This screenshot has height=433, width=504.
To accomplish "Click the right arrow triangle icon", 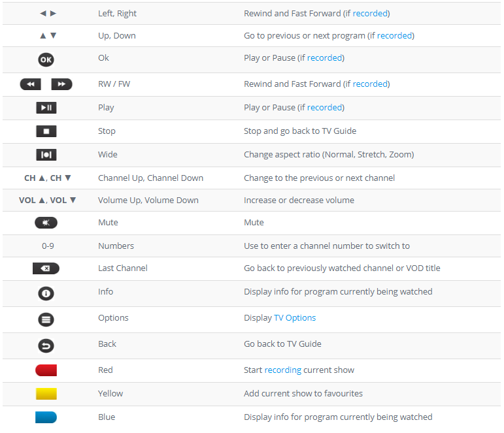I will coord(54,14).
